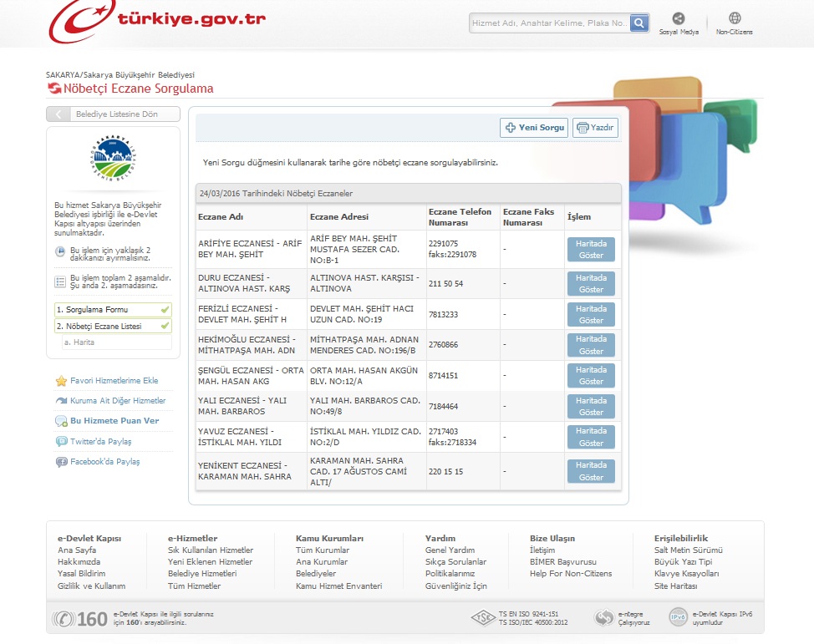Show Yenikent Eczanesi on the map
The width and height of the screenshot is (814, 644).
coord(591,471)
